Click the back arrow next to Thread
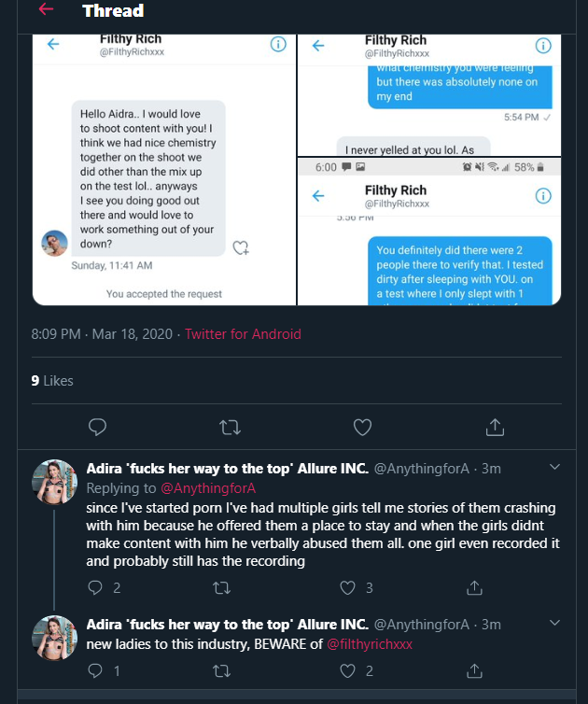 click(46, 10)
